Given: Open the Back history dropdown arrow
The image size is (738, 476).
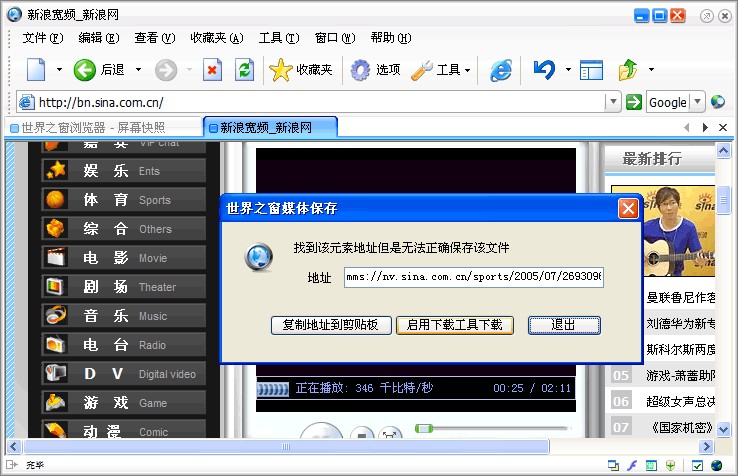Looking at the screenshot, I should (x=138, y=70).
